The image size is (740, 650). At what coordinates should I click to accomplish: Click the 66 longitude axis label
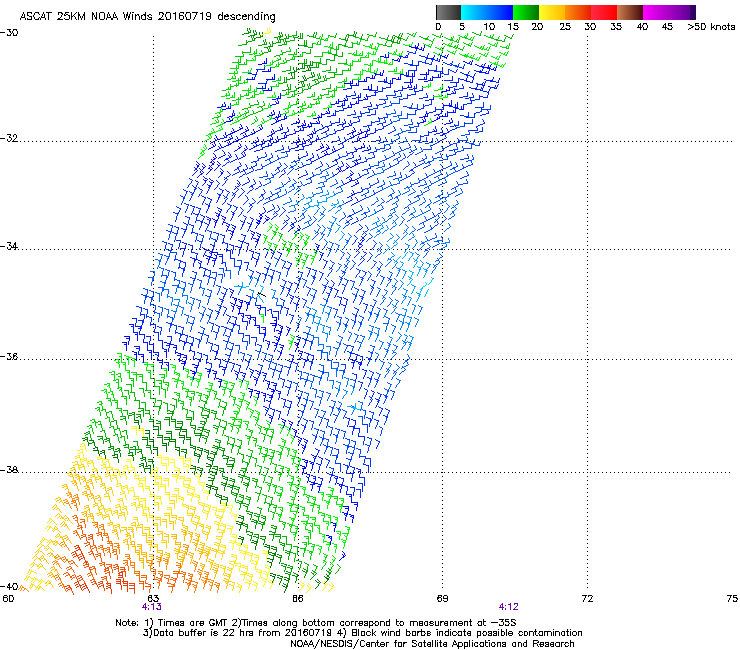click(x=298, y=598)
